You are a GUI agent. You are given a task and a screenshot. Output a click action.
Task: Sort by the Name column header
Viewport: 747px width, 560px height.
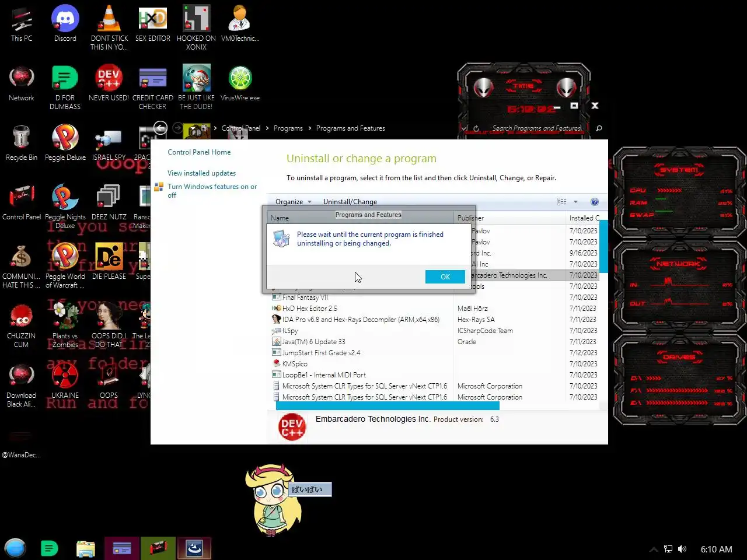[x=361, y=218]
